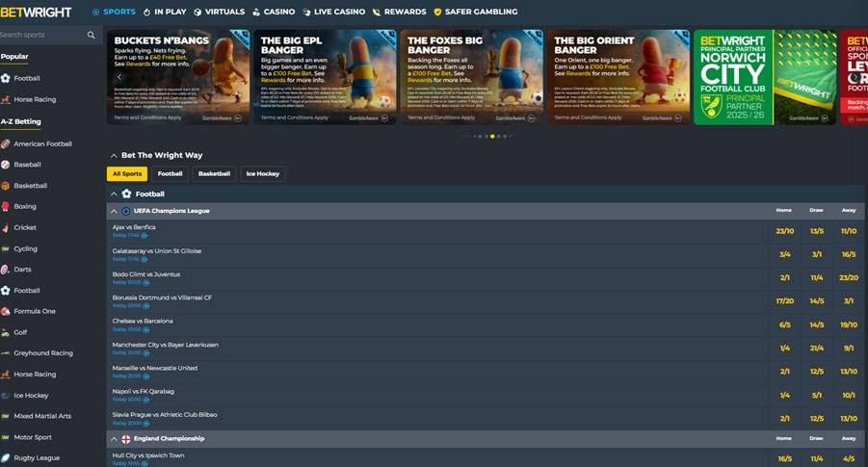Open The Big Orient Banger promotion

click(x=618, y=77)
